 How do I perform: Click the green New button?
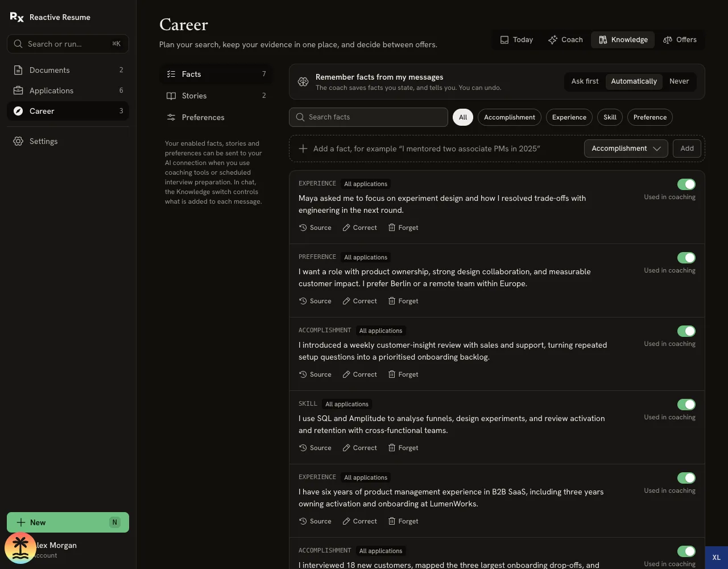click(68, 522)
